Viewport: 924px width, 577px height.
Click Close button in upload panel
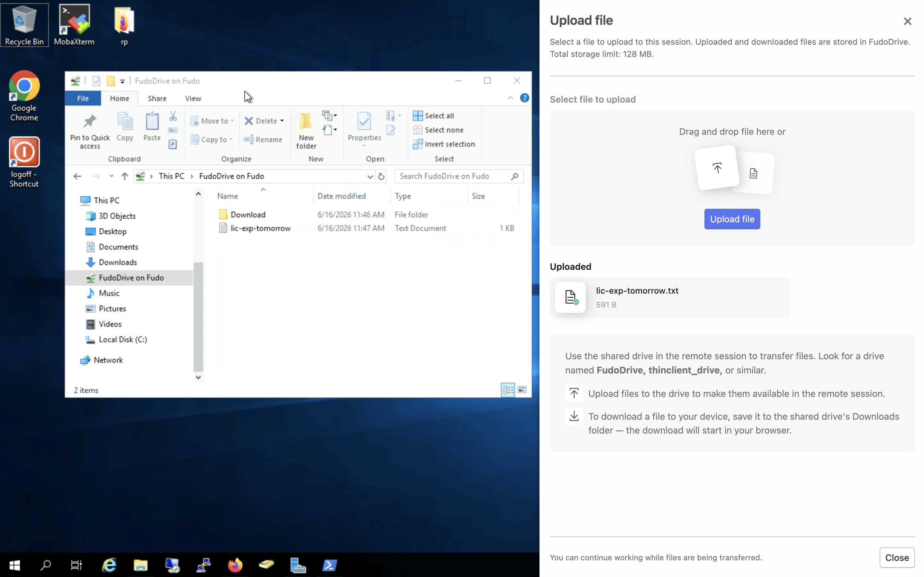pos(897,557)
